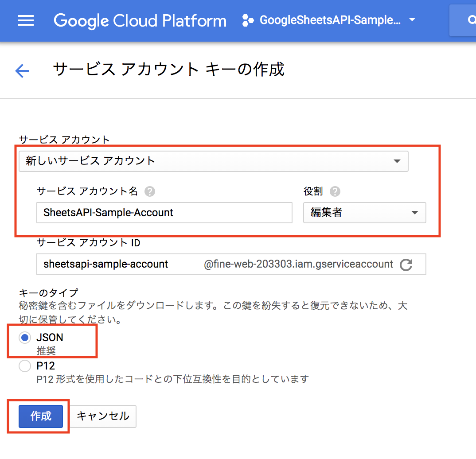This screenshot has height=459, width=476.
Task: Click the P12 形式 description text
Action: (172, 379)
